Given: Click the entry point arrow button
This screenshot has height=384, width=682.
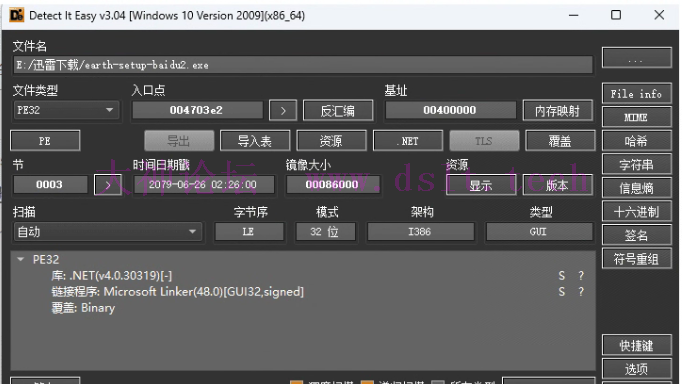Looking at the screenshot, I should tap(283, 110).
